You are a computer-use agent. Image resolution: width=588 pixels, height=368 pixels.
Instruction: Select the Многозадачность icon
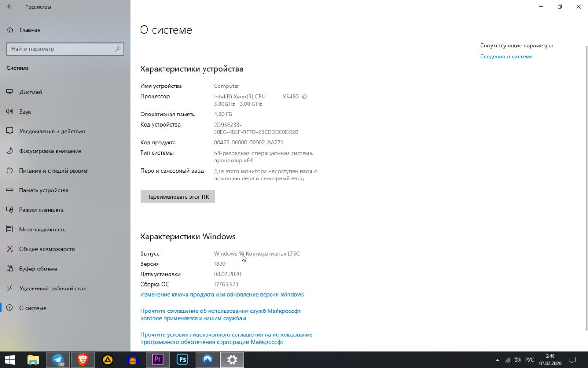click(x=10, y=229)
